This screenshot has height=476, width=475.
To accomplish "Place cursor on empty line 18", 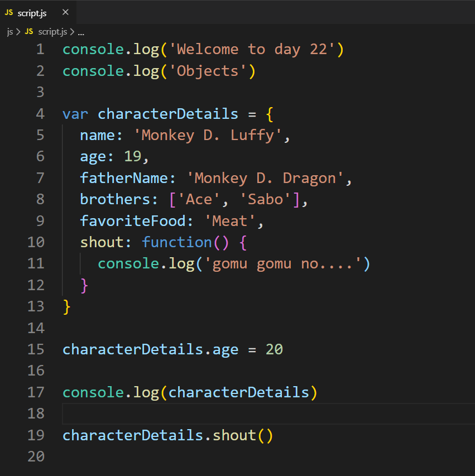I will [x=268, y=414].
